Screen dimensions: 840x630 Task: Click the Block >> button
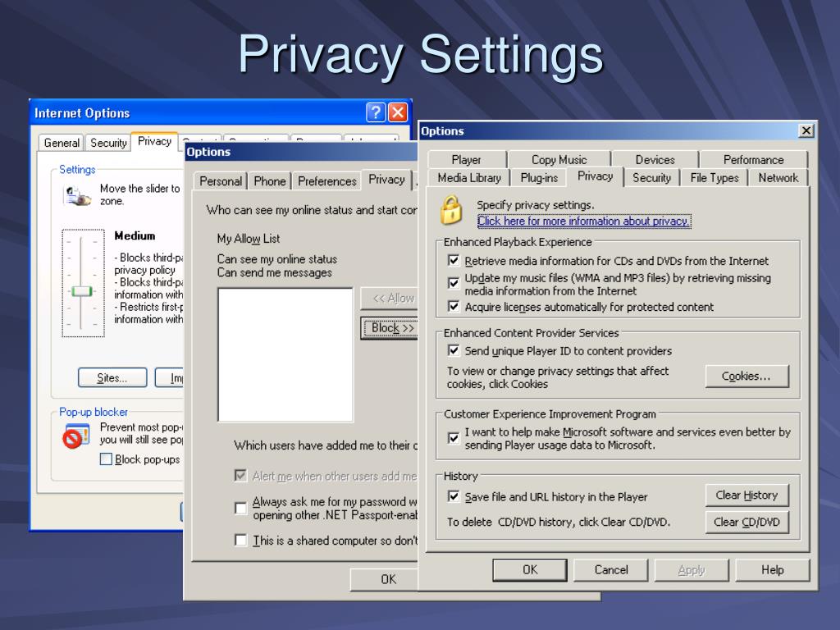390,328
